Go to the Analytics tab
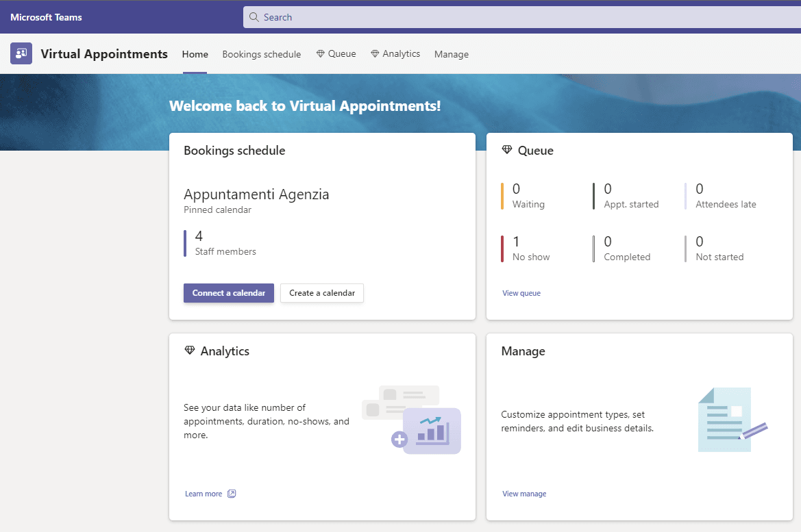This screenshot has width=801, height=532. pos(395,53)
